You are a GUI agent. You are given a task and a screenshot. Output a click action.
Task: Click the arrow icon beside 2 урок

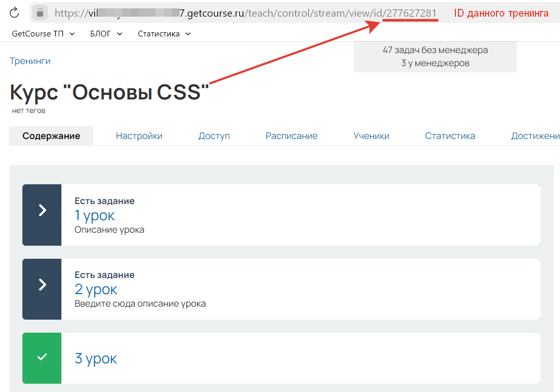(x=42, y=284)
